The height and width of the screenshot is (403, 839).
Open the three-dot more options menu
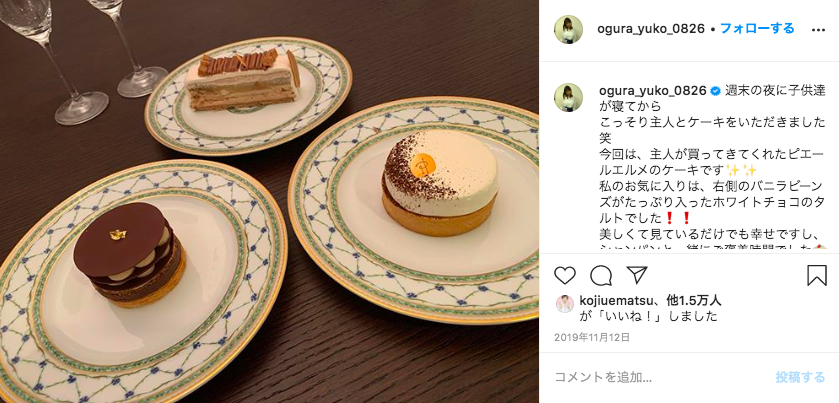pos(818,30)
